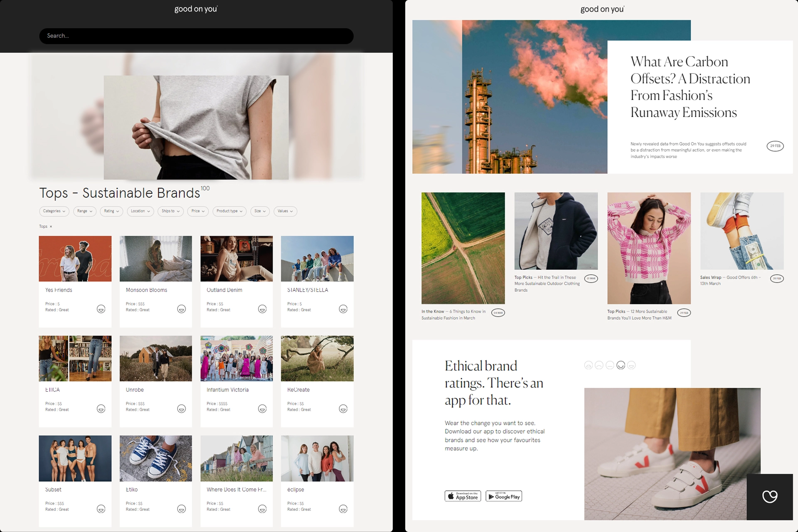The width and height of the screenshot is (798, 532).
Task: Open the Sales Wrap Good Offers article link
Action: click(730, 281)
